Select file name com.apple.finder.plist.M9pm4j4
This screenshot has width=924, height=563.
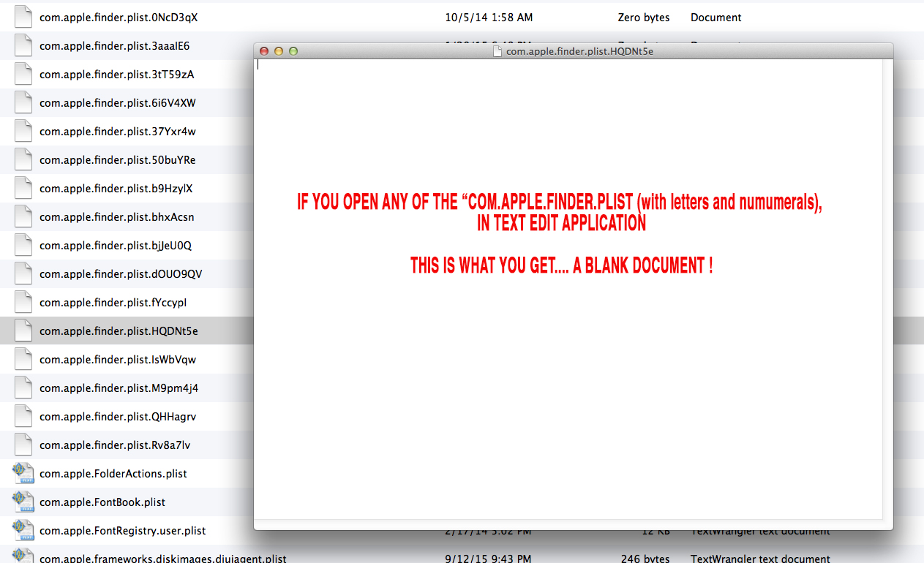click(119, 388)
